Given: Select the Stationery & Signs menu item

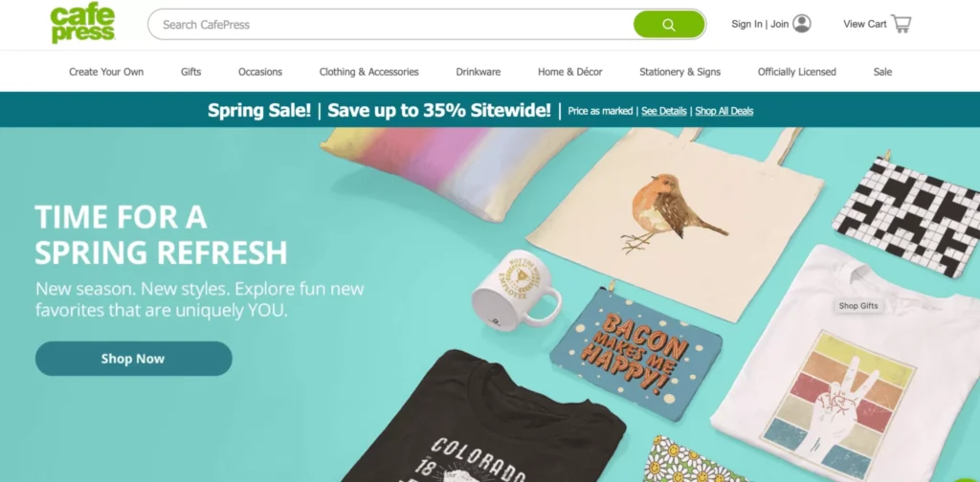Looking at the screenshot, I should (x=680, y=72).
